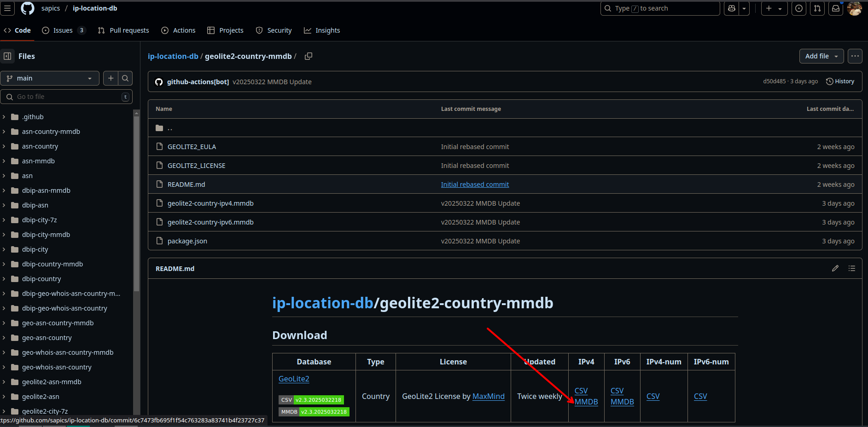The height and width of the screenshot is (427, 868).
Task: Switch to the Code tab
Action: pyautogui.click(x=17, y=30)
